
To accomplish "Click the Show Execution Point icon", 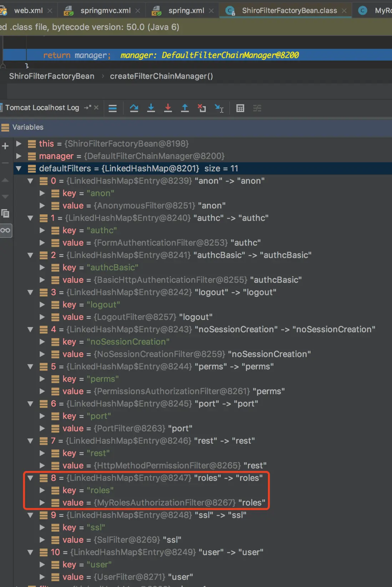I will click(113, 108).
